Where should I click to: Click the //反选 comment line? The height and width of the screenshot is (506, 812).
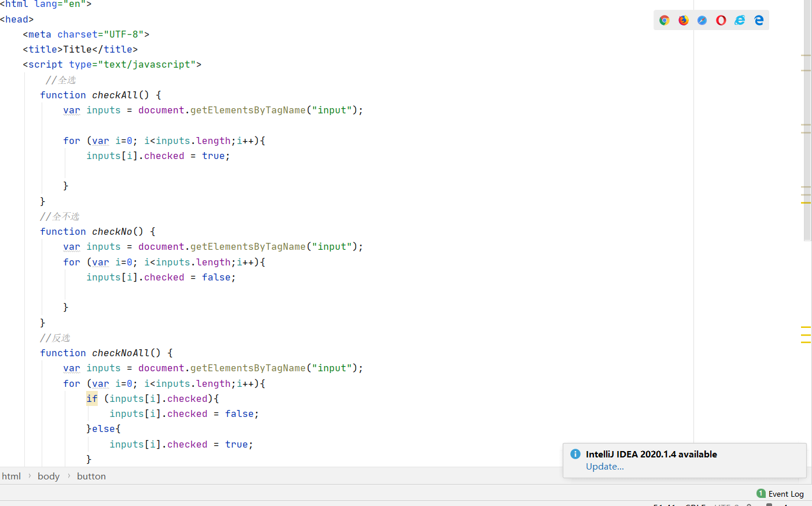click(55, 338)
